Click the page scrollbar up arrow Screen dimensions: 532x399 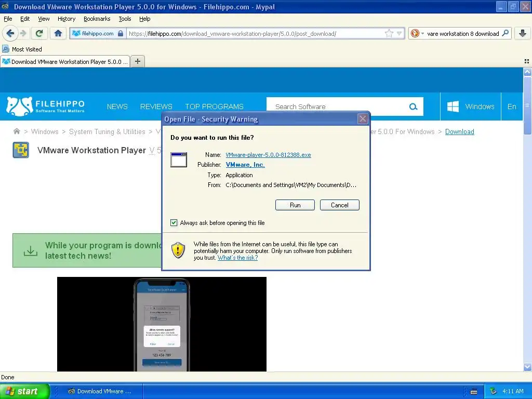pos(527,72)
